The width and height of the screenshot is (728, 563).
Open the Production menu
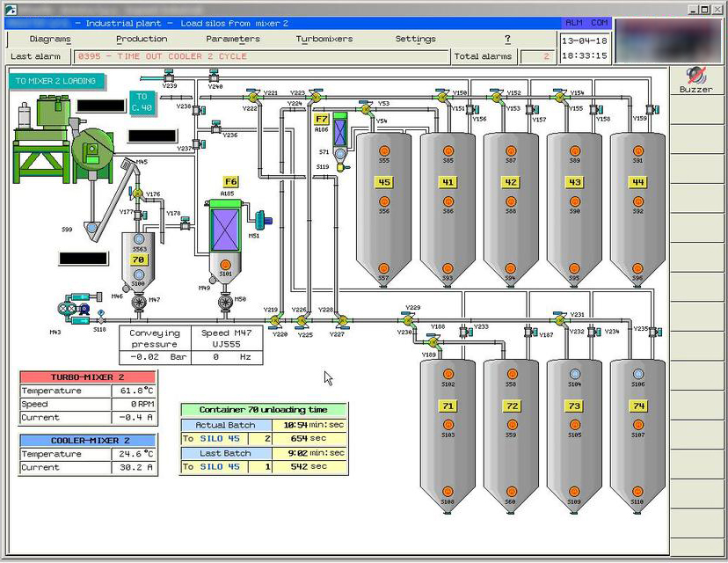tap(142, 39)
